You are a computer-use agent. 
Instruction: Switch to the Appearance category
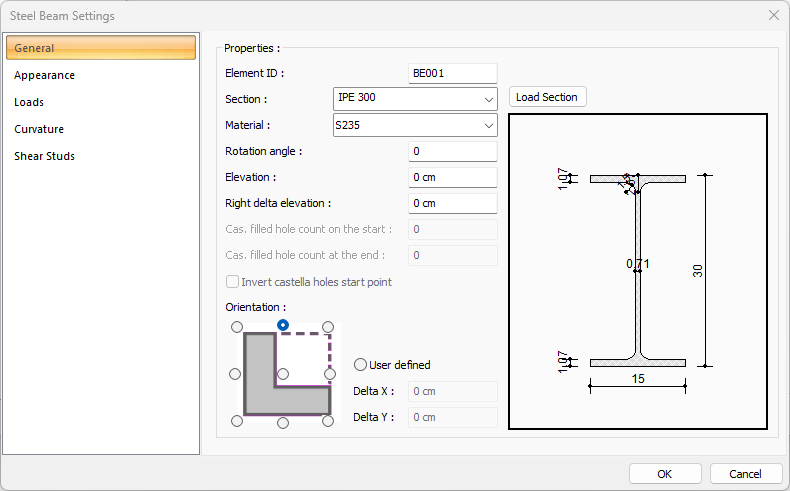(45, 75)
